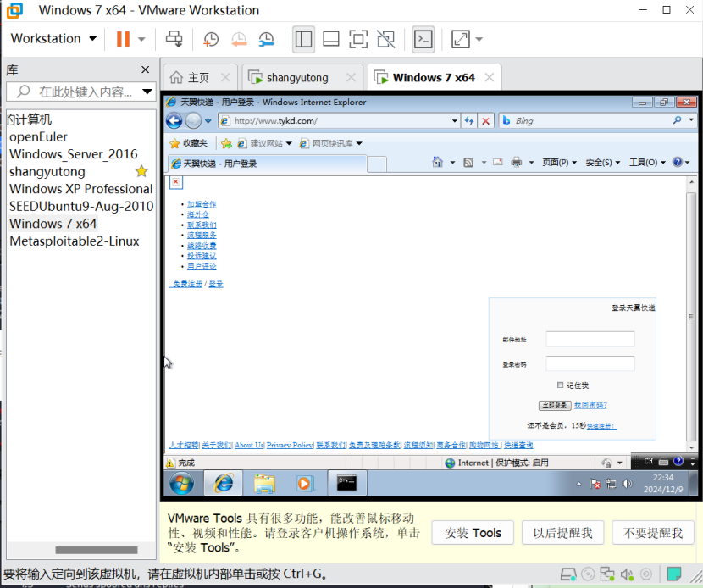Image resolution: width=703 pixels, height=588 pixels.
Task: Click the IE read mail icon
Action: tap(498, 162)
